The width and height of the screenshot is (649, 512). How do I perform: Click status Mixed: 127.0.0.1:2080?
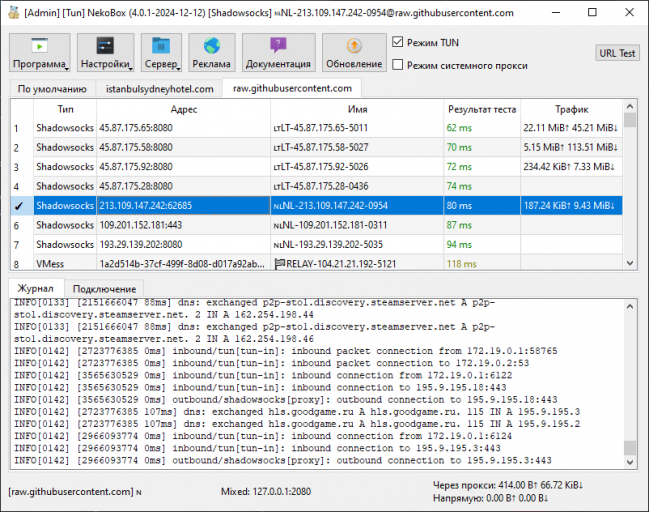click(266, 491)
